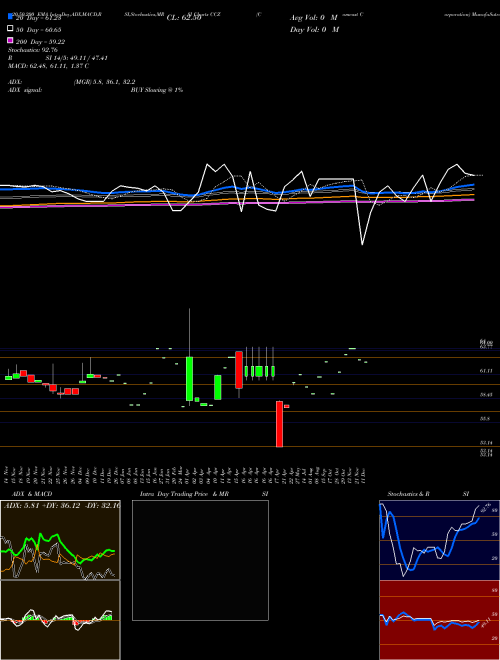The width and height of the screenshot is (500, 660).
Task: Click the empty Intra Day Trading chart box
Action: coord(200,560)
